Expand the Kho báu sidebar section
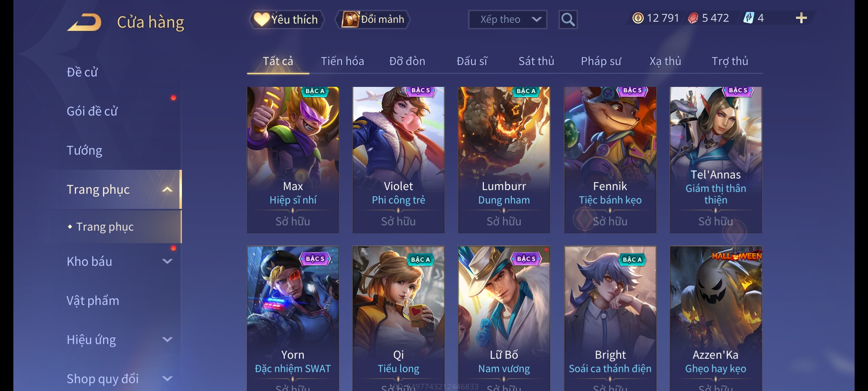The width and height of the screenshot is (868, 391). point(167,261)
